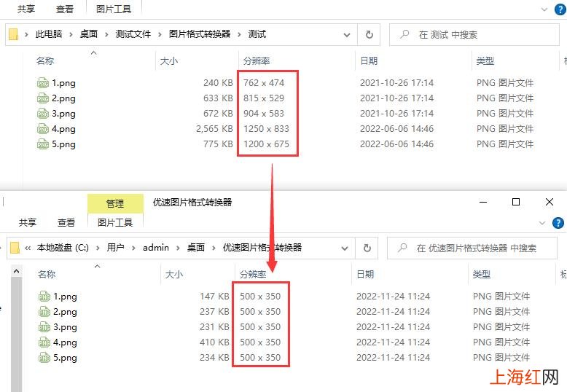Sort by 名称 column in 测试 window
The height and width of the screenshot is (392, 567).
tap(45, 60)
